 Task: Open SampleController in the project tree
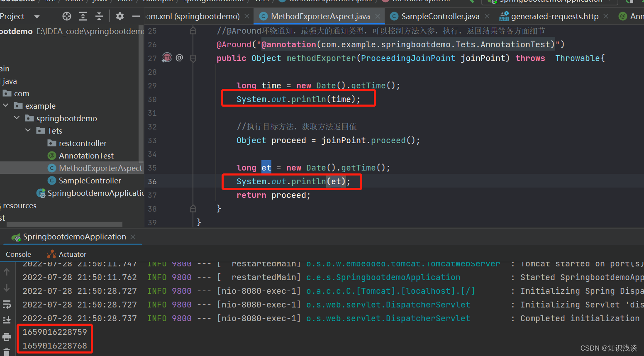[x=90, y=180]
